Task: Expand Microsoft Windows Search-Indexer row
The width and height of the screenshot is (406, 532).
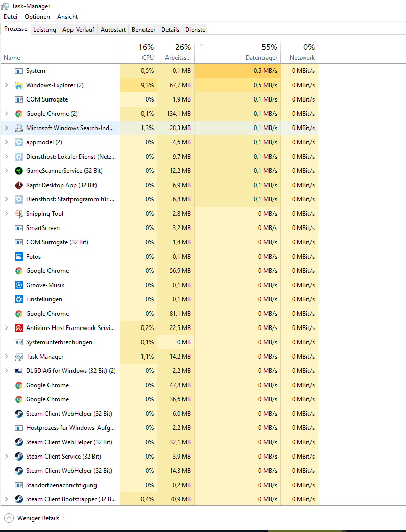Action: click(x=7, y=128)
